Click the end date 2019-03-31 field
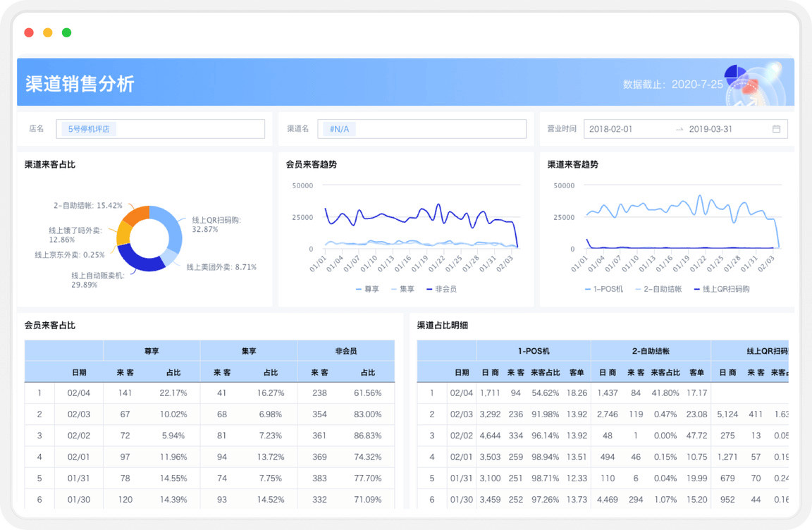The image size is (812, 530). [x=710, y=129]
